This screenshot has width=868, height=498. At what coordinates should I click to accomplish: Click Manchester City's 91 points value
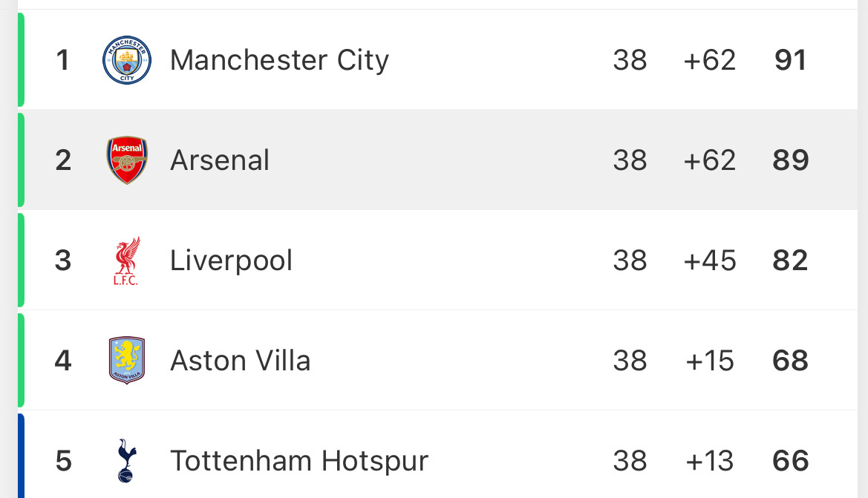[791, 60]
